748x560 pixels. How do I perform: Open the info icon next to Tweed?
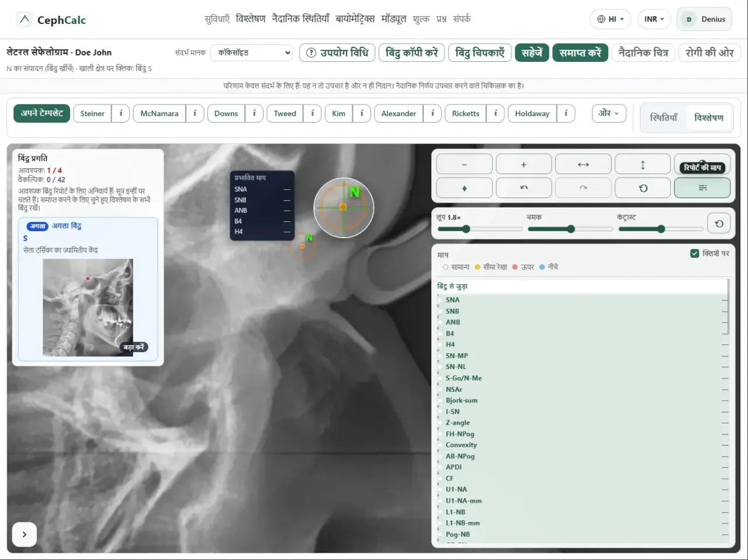(313, 113)
